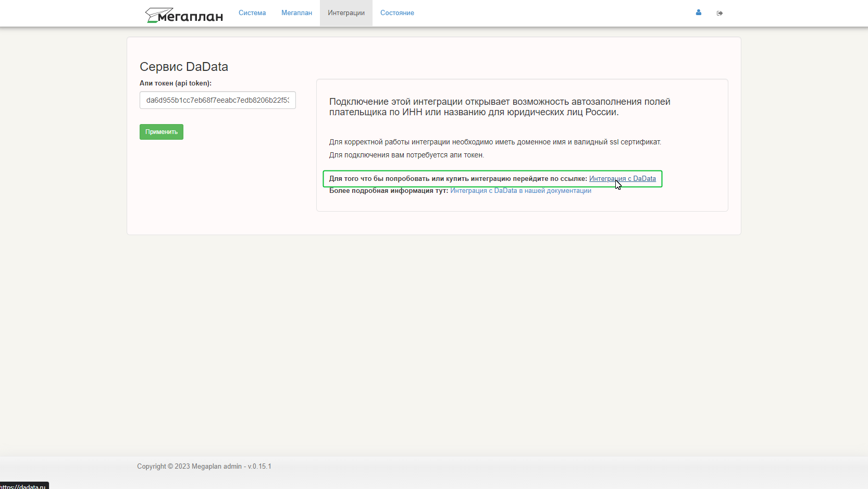
Task: Open the Интеграция с DaData link
Action: coord(622,179)
